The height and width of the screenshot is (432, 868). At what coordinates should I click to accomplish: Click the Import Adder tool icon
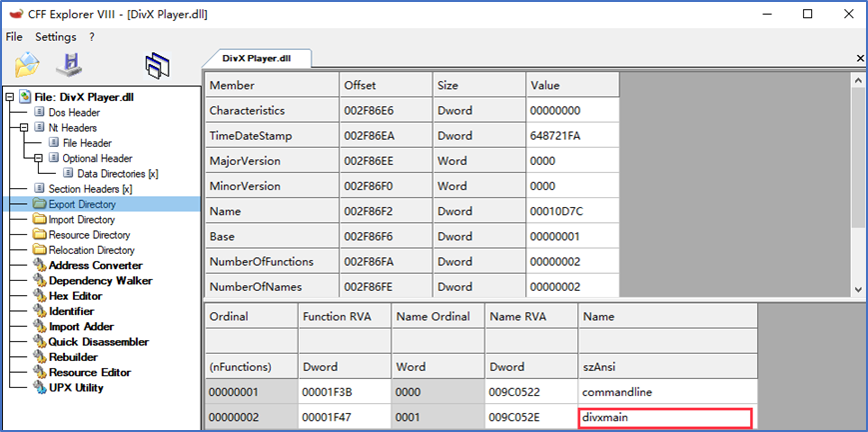tap(39, 326)
